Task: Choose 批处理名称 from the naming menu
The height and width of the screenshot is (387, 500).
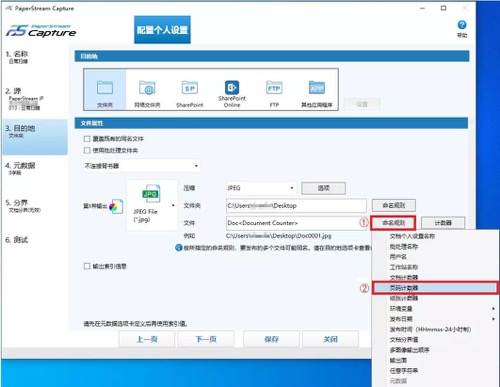Action: coord(404,247)
